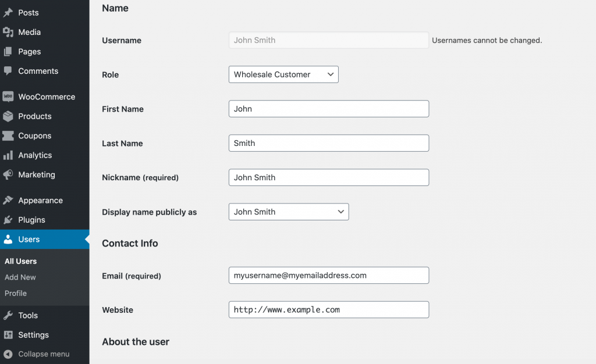Click the 'Name' section heading
The height and width of the screenshot is (364, 596).
[115, 8]
